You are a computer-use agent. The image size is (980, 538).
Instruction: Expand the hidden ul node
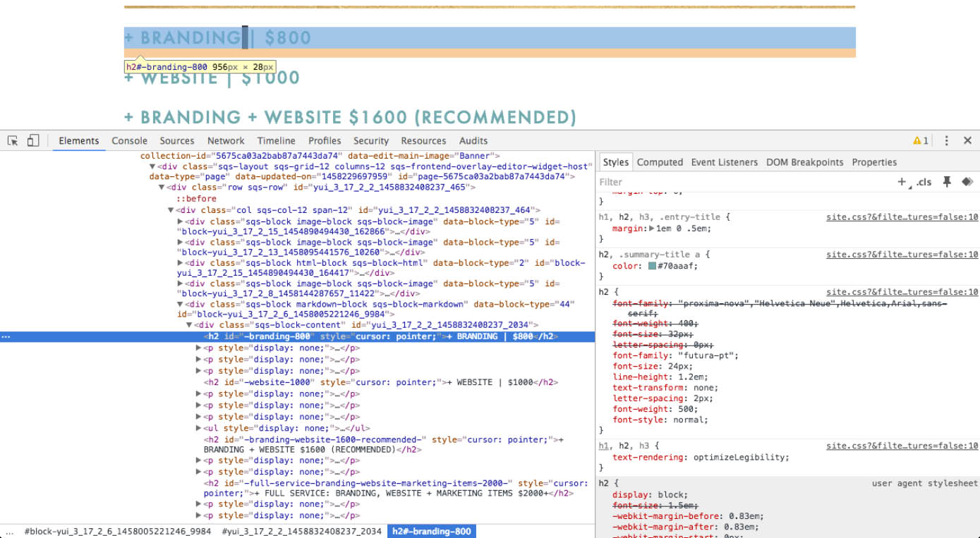point(198,428)
